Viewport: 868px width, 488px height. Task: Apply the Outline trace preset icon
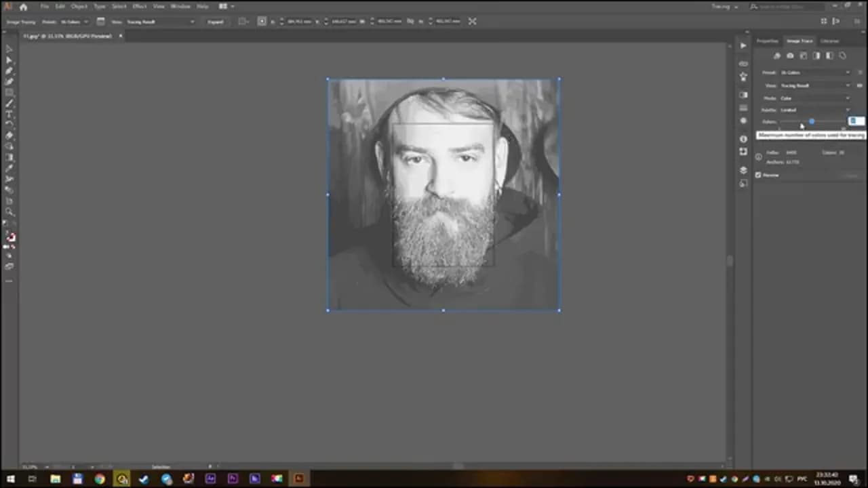tap(843, 56)
